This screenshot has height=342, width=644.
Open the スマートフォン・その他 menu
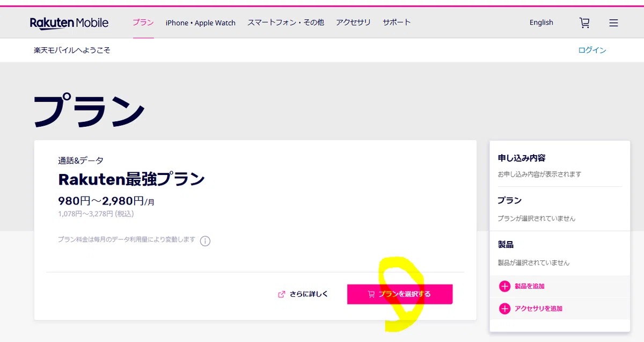coord(286,23)
